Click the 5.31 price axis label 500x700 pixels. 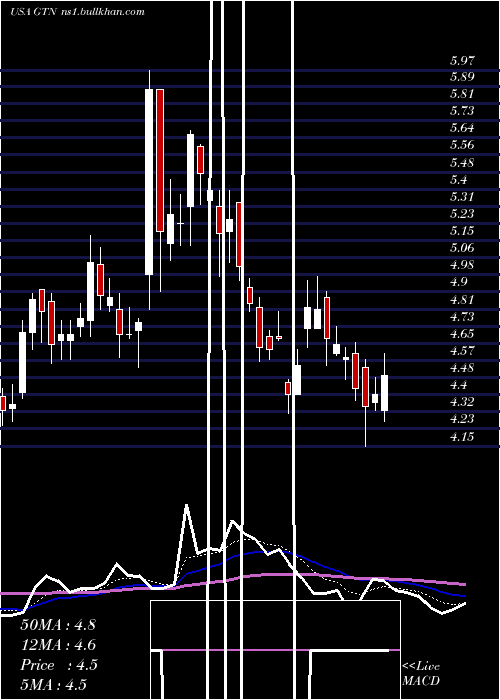(462, 197)
